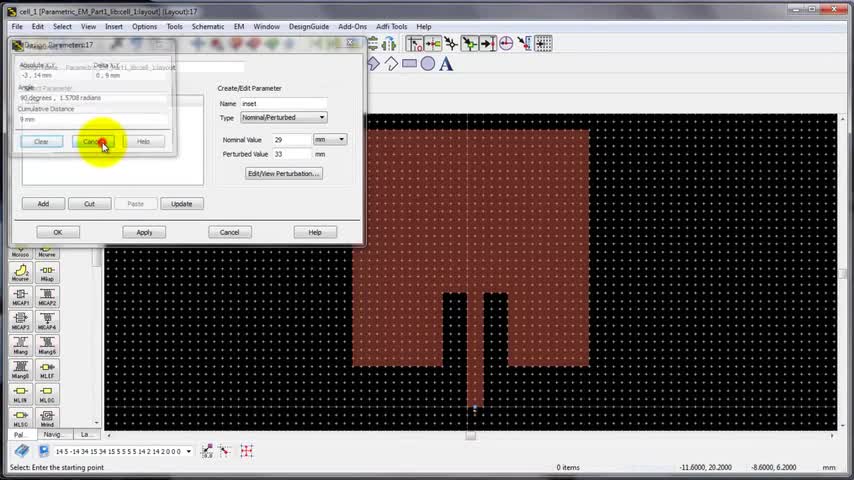Open the EM menu
The image size is (854, 480).
point(239,26)
